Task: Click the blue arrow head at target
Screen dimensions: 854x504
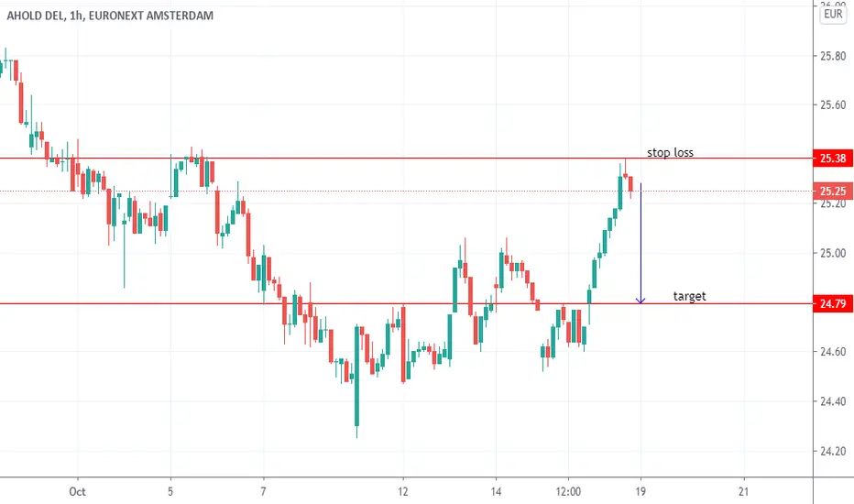Action: (640, 301)
